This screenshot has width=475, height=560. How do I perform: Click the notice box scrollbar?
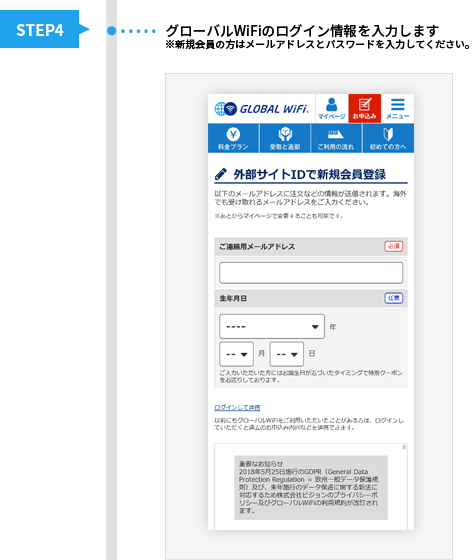[x=404, y=447]
